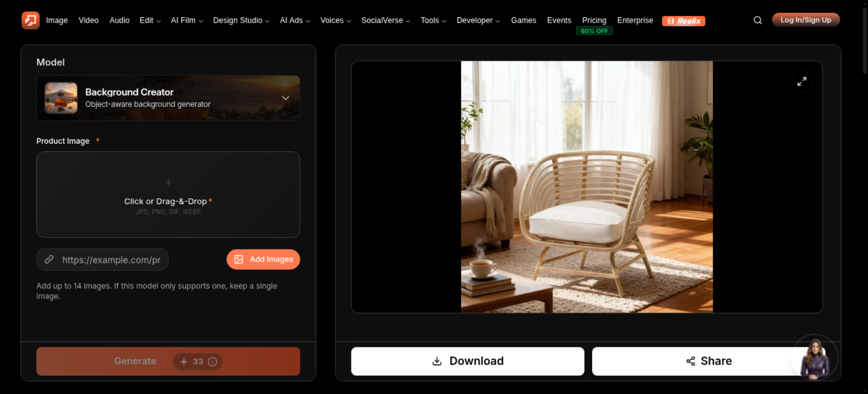Open the Tools dropdown menu
868x394 pixels.
click(434, 20)
